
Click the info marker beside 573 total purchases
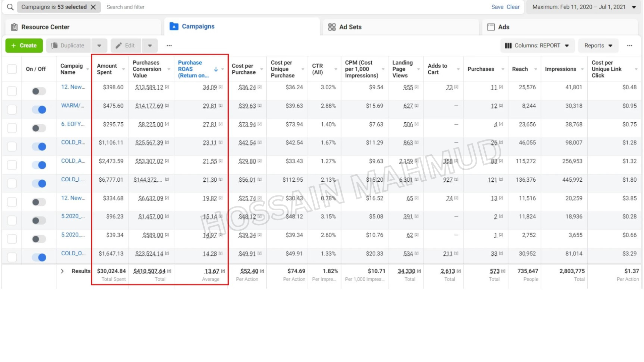(x=503, y=271)
